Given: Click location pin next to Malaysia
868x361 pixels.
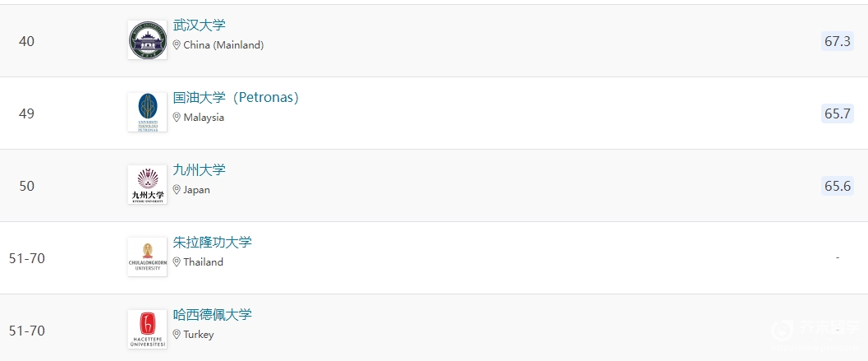Looking at the screenshot, I should click(x=177, y=117).
